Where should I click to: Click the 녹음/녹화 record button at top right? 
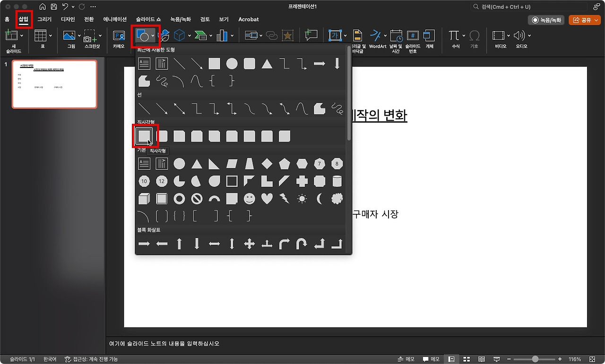tap(546, 20)
